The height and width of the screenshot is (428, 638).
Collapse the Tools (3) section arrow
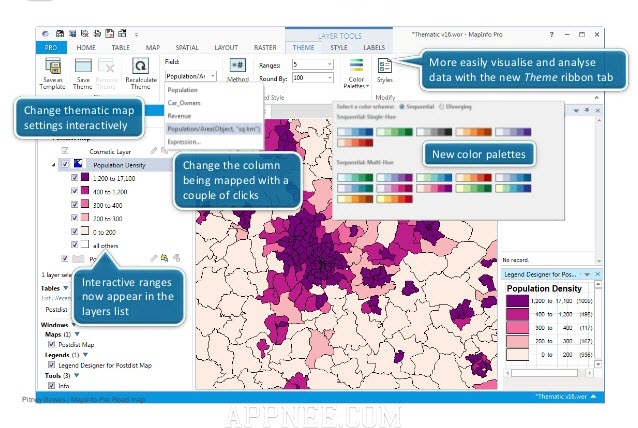pyautogui.click(x=76, y=375)
